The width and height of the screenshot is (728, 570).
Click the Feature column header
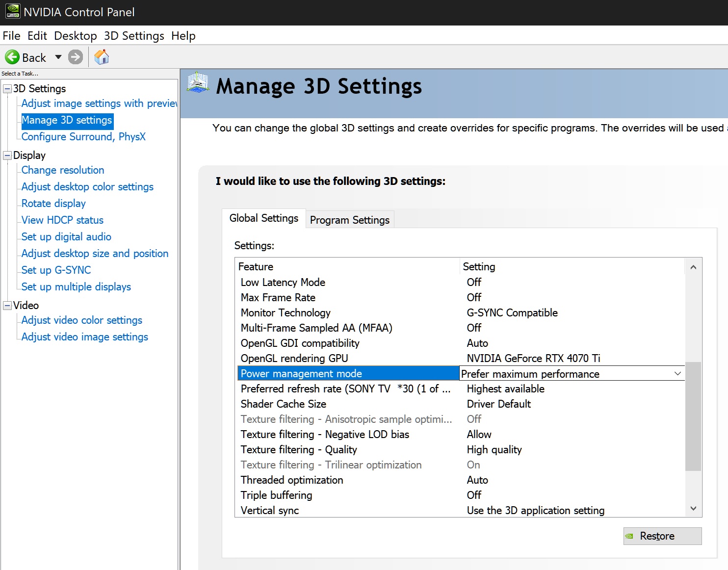click(348, 266)
